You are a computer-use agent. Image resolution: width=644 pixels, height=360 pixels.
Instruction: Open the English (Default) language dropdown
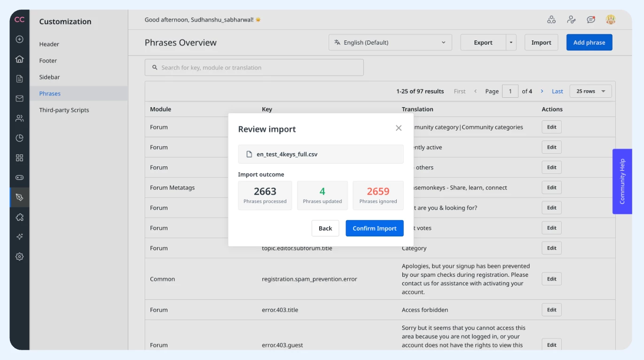pos(390,42)
